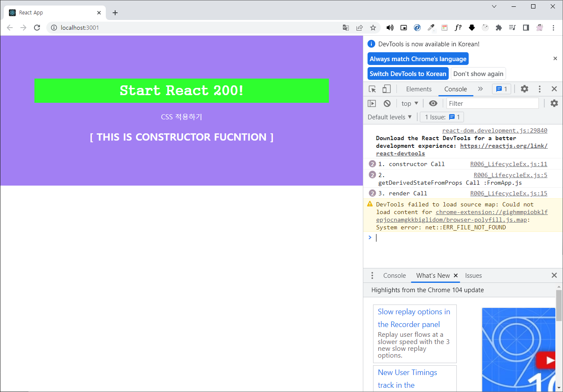Show the console sidebar panel icon
This screenshot has height=392, width=563.
pyautogui.click(x=372, y=103)
